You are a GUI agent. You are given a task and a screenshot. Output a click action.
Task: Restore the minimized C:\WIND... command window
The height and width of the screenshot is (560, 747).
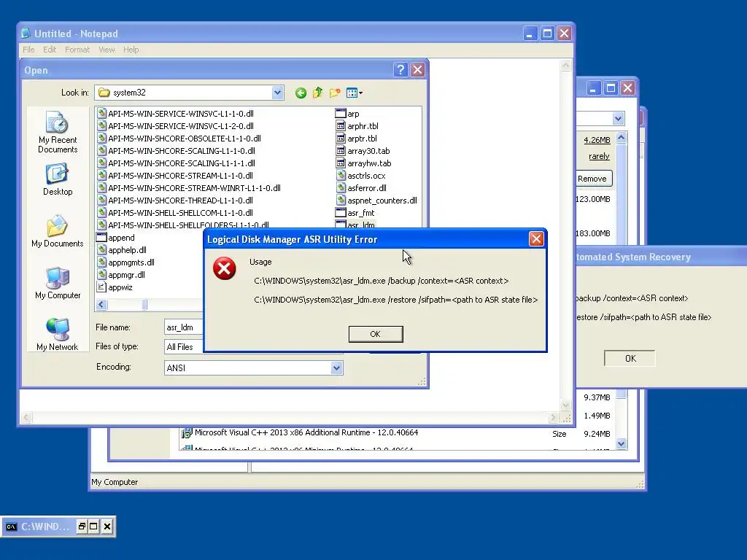82,526
